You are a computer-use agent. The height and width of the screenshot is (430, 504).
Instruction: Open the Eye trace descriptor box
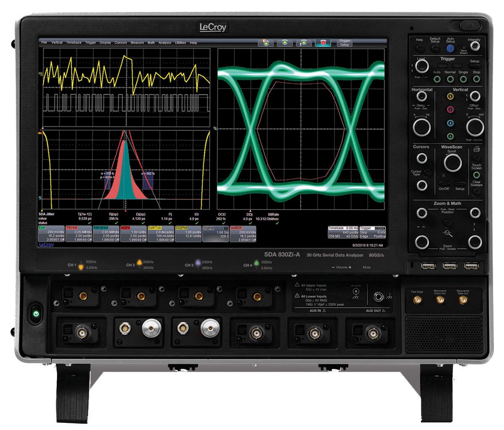(51, 233)
